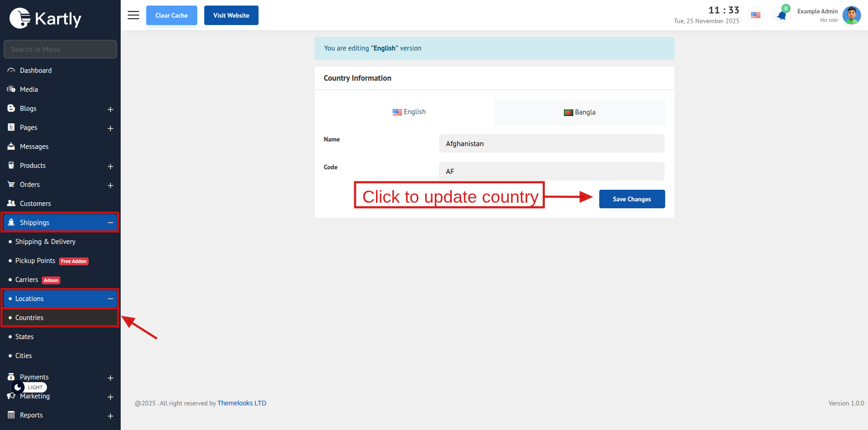Open the Example Admin avatar

click(851, 15)
